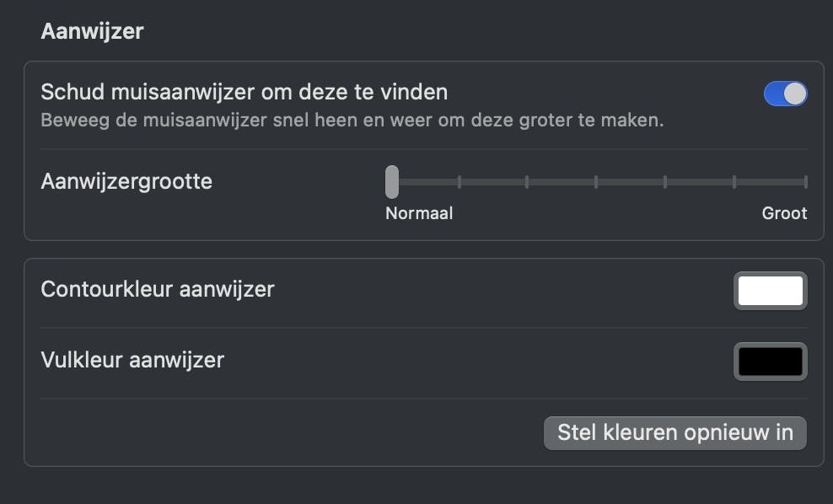Click the Normaal label under the slider
Screen dimensions: 833x504
pyautogui.click(x=419, y=213)
